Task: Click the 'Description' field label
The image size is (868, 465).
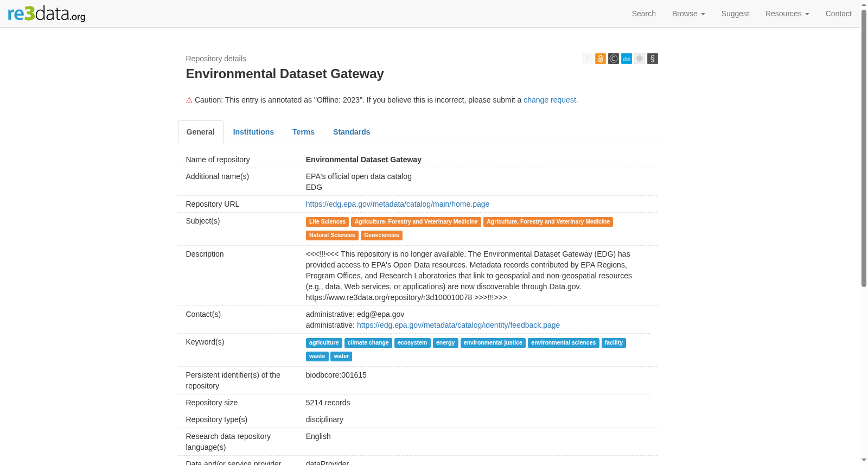Action: click(205, 254)
